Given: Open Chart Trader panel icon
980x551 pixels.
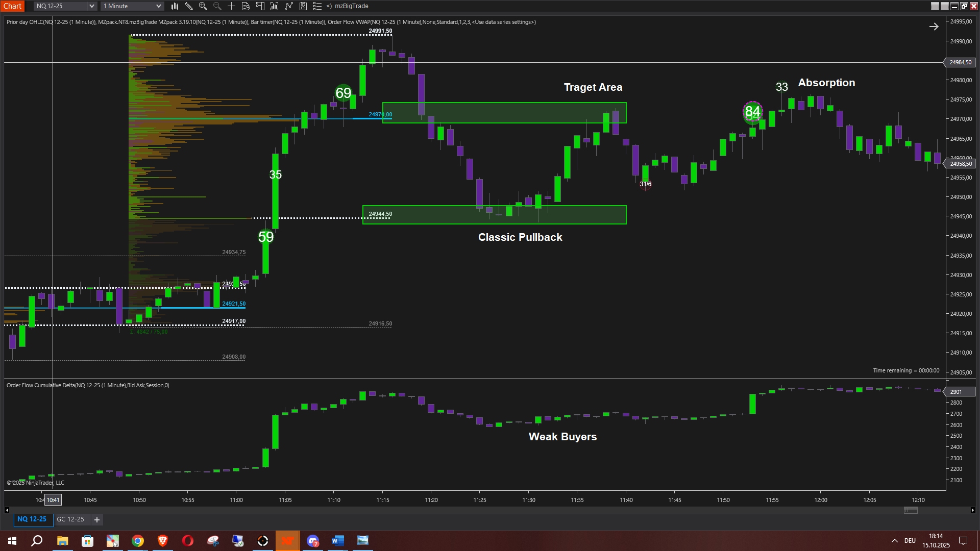Looking at the screenshot, I should (260, 6).
